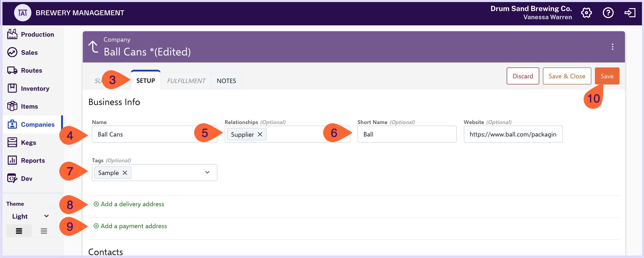Click the Reports chart icon
The image size is (644, 258).
pos(12,160)
